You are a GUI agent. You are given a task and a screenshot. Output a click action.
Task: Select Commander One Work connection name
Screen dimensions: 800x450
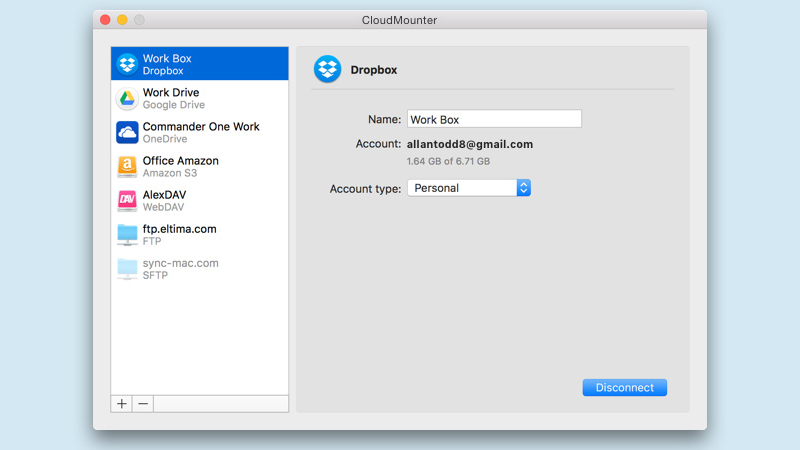pyautogui.click(x=201, y=127)
